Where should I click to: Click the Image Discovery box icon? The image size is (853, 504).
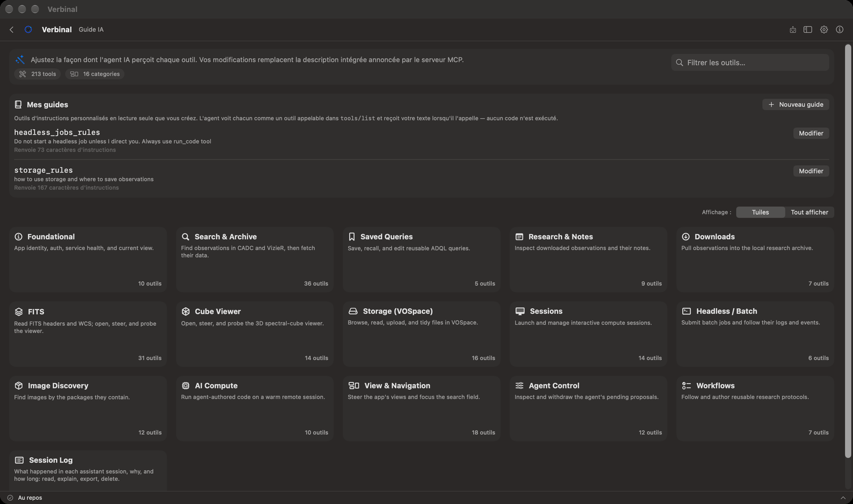[19, 386]
